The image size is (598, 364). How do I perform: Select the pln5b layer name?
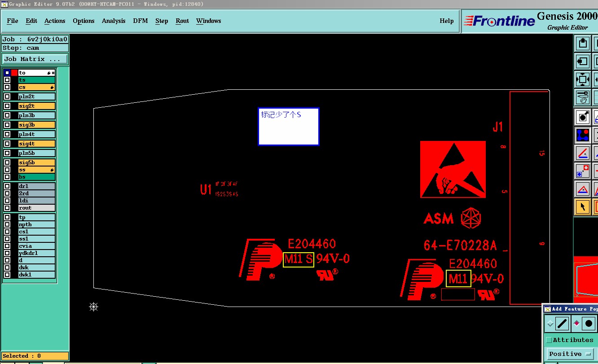tap(37, 153)
